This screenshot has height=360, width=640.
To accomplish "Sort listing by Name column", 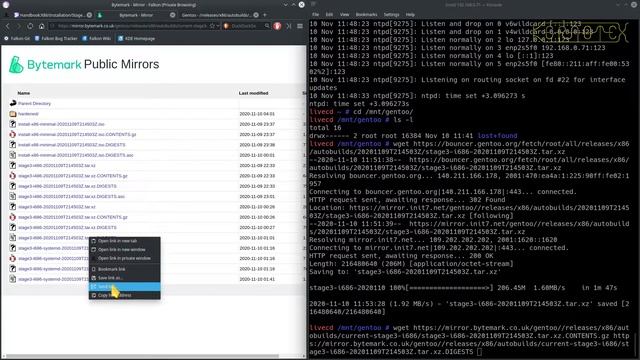I will (x=24, y=93).
